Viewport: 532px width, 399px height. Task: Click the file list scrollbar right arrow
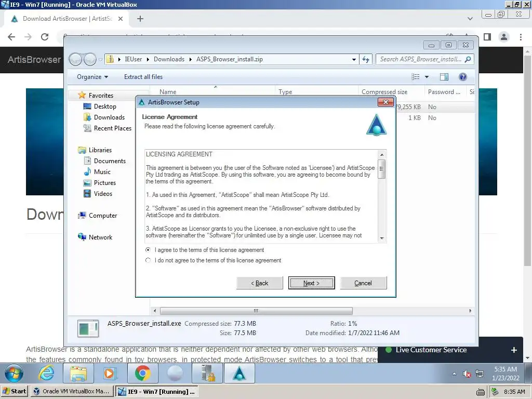[x=470, y=311]
